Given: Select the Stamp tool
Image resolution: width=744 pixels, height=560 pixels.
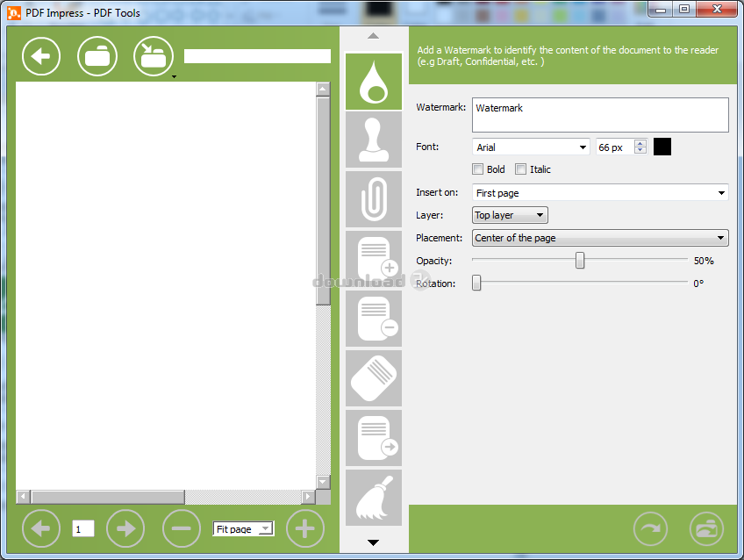Looking at the screenshot, I should 374,140.
